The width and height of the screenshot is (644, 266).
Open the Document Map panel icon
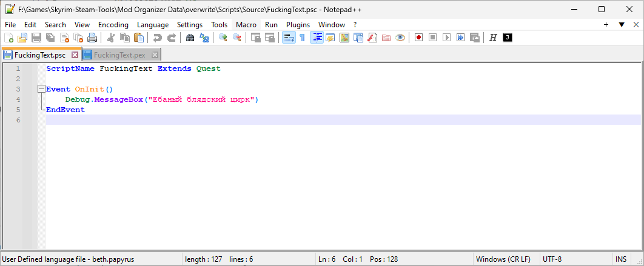pos(344,38)
